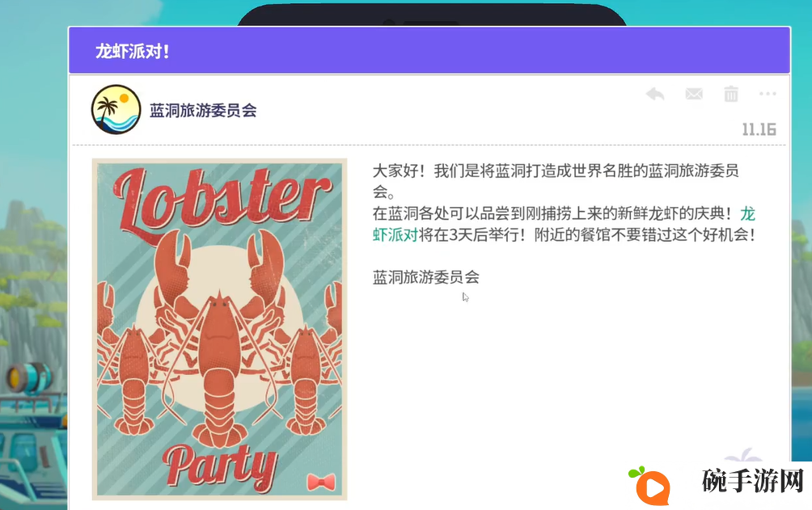Click the reply arrow icon
This screenshot has height=510, width=812.
point(655,95)
